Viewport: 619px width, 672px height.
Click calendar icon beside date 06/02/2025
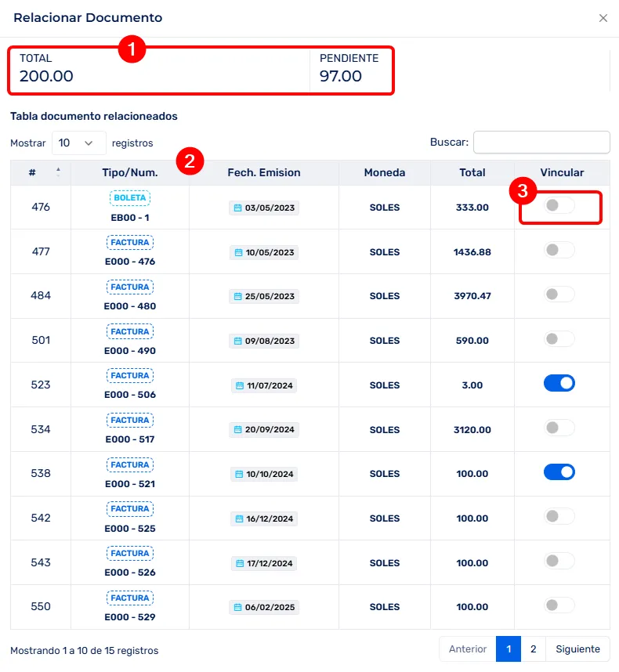[238, 607]
